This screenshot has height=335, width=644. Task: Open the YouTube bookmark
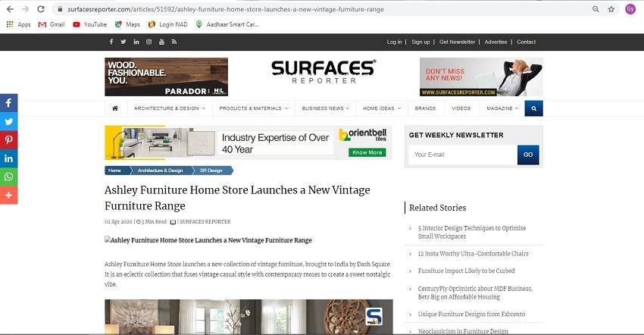[89, 25]
